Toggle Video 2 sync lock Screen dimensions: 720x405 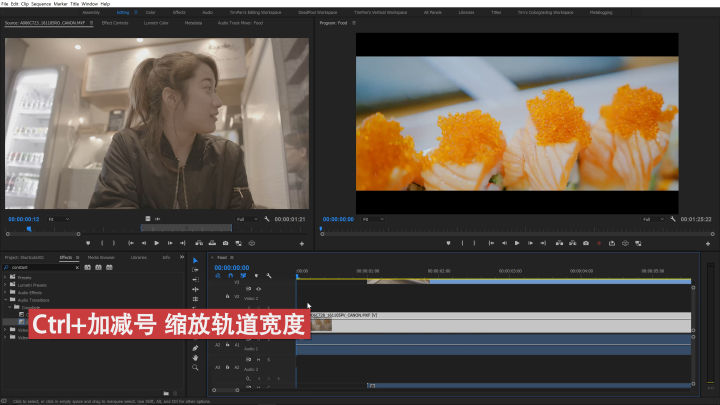pyautogui.click(x=248, y=289)
